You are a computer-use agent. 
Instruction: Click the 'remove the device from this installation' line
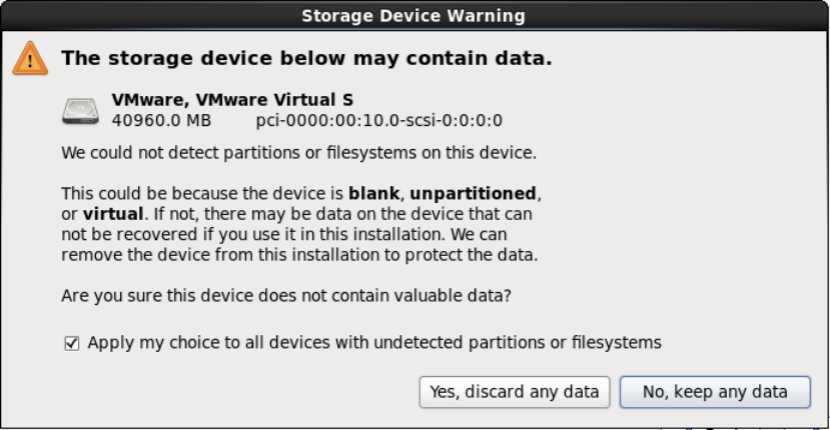tap(300, 255)
